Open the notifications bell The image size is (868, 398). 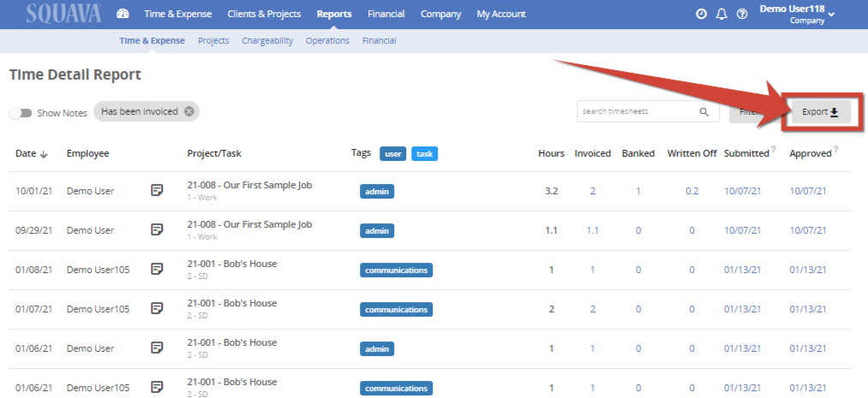tap(721, 15)
